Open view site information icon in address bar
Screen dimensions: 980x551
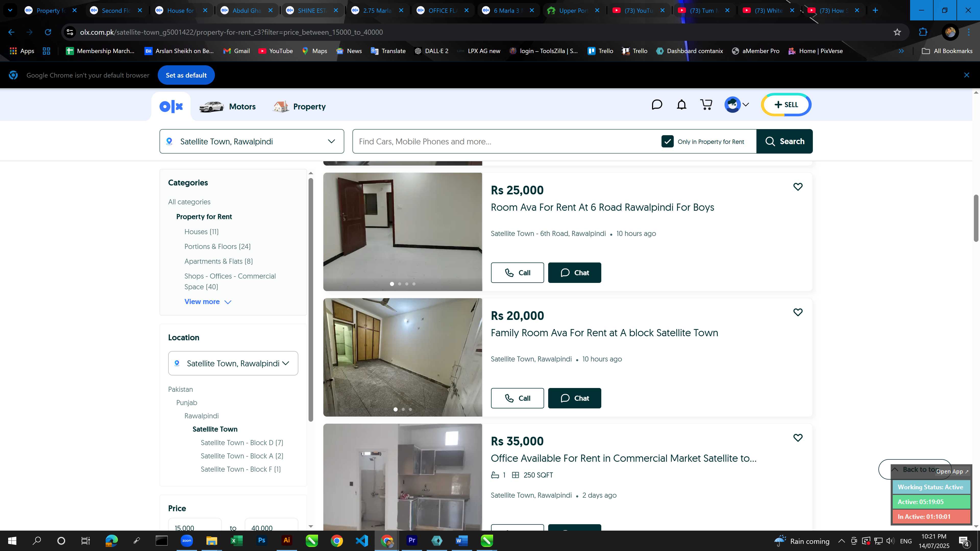click(70, 32)
